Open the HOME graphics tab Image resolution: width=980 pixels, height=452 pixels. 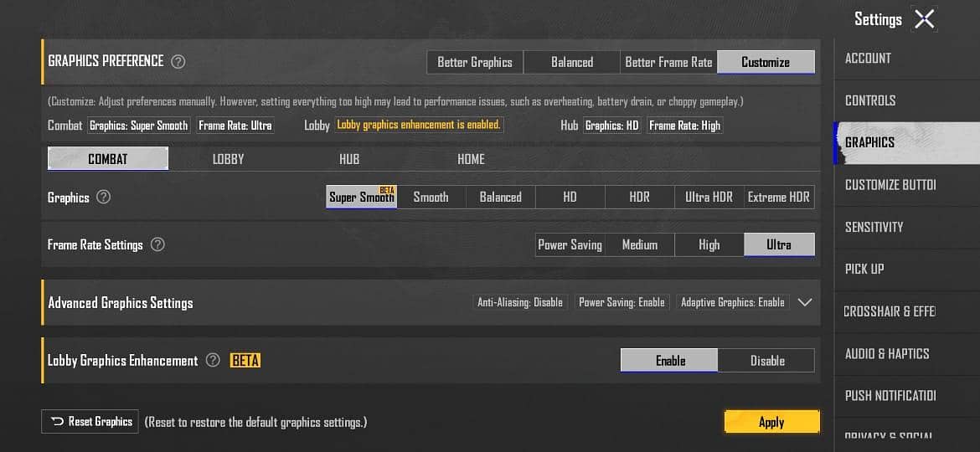471,159
